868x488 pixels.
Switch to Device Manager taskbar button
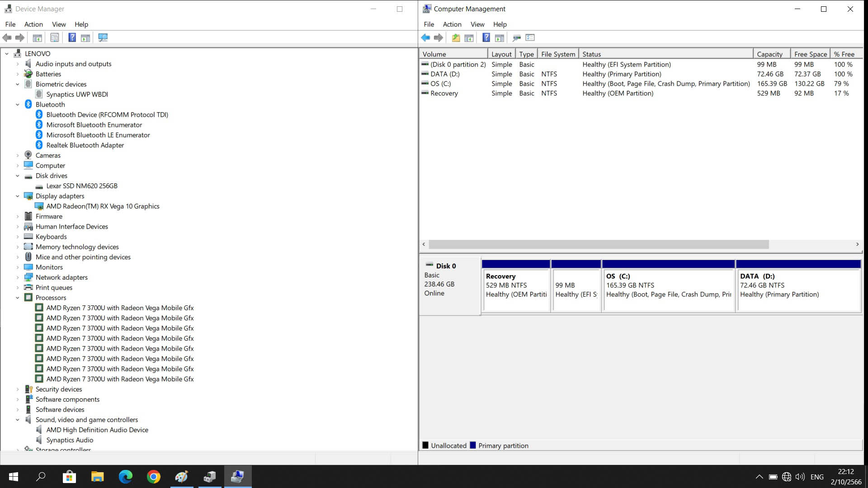pos(210,477)
